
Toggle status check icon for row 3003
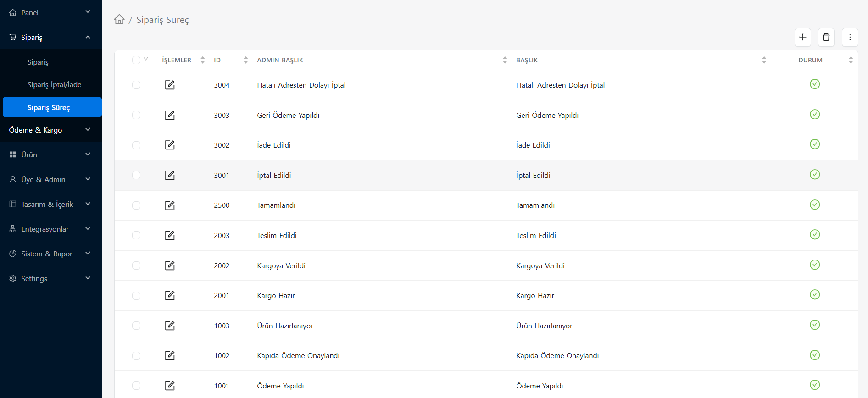pyautogui.click(x=815, y=114)
